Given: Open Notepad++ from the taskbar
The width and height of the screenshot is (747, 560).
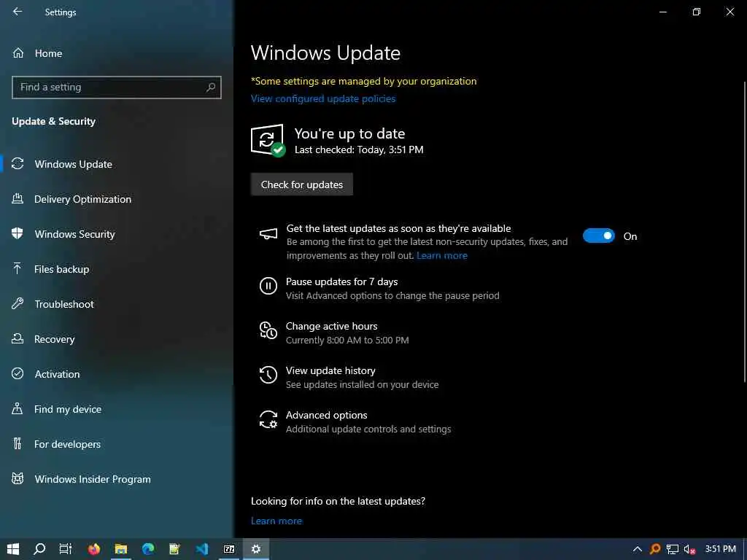Looking at the screenshot, I should [x=175, y=549].
